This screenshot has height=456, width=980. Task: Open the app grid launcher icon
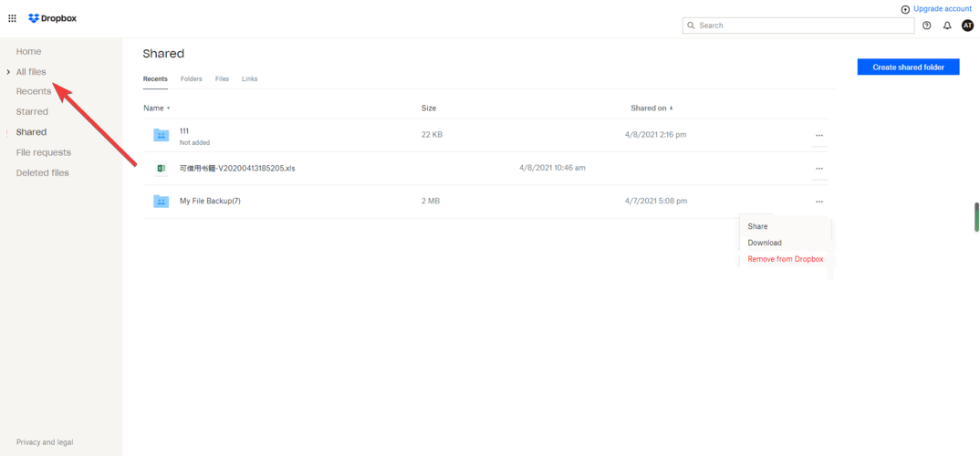pos(12,19)
